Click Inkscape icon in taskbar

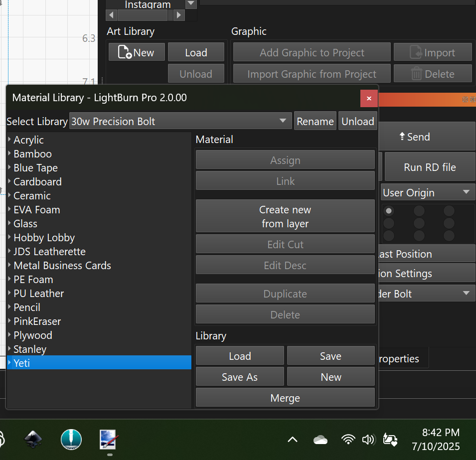point(33,440)
